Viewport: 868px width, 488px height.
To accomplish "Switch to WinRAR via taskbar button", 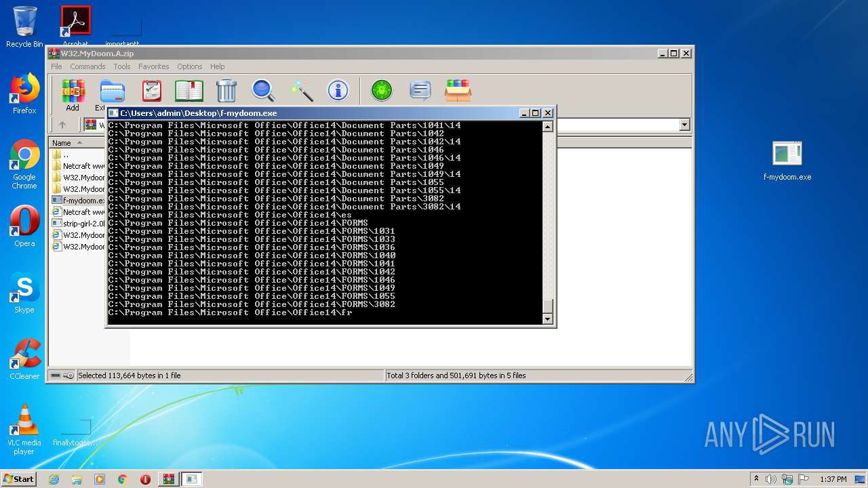I will pos(169,479).
